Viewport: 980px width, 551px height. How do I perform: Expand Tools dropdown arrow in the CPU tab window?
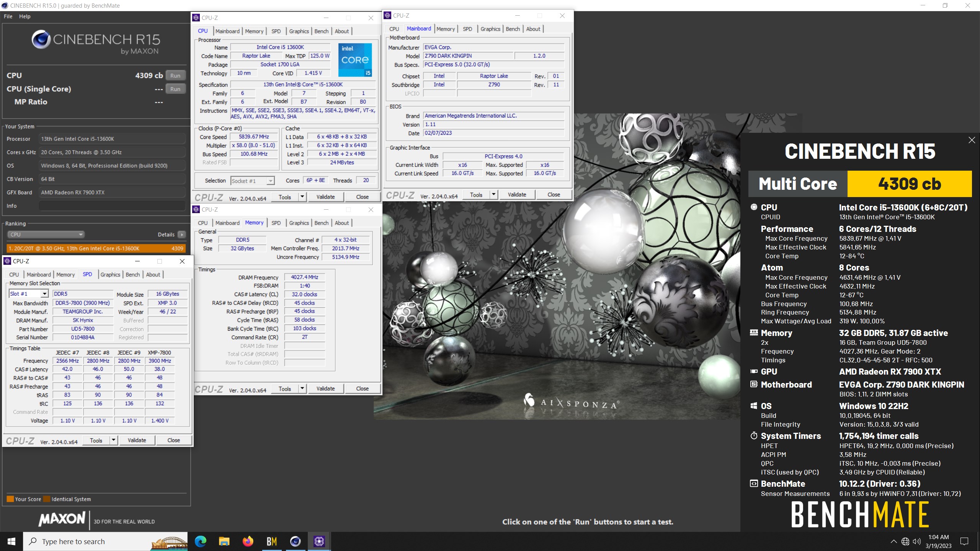(302, 197)
